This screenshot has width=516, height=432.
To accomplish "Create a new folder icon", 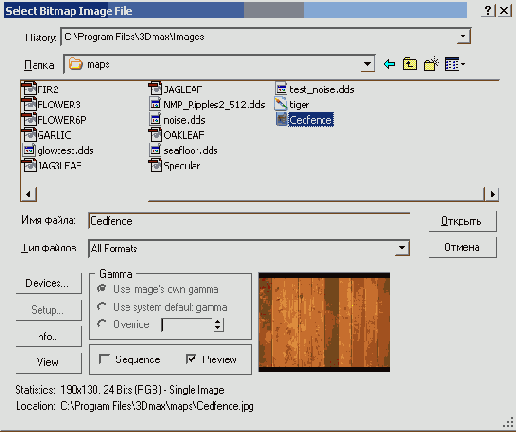I will coord(431,64).
